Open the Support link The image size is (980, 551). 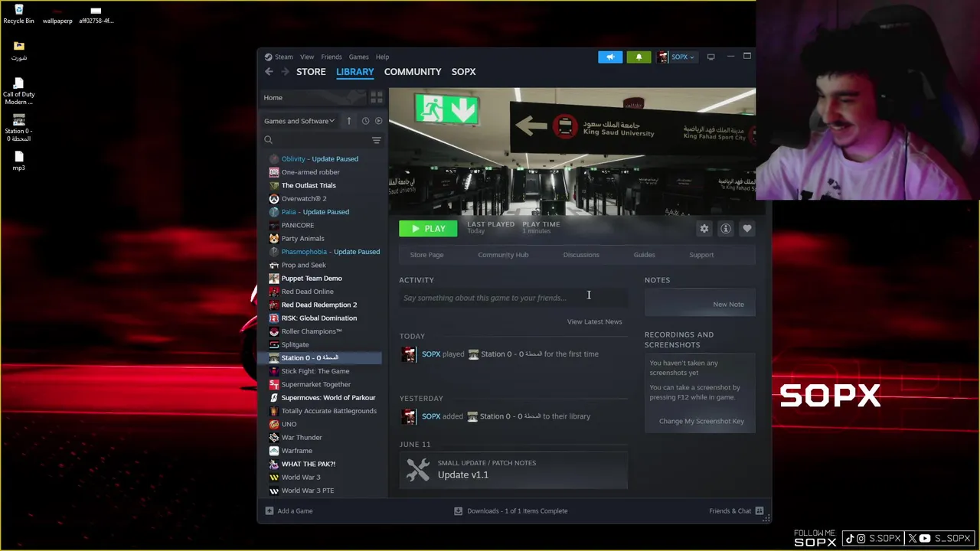[x=701, y=255]
